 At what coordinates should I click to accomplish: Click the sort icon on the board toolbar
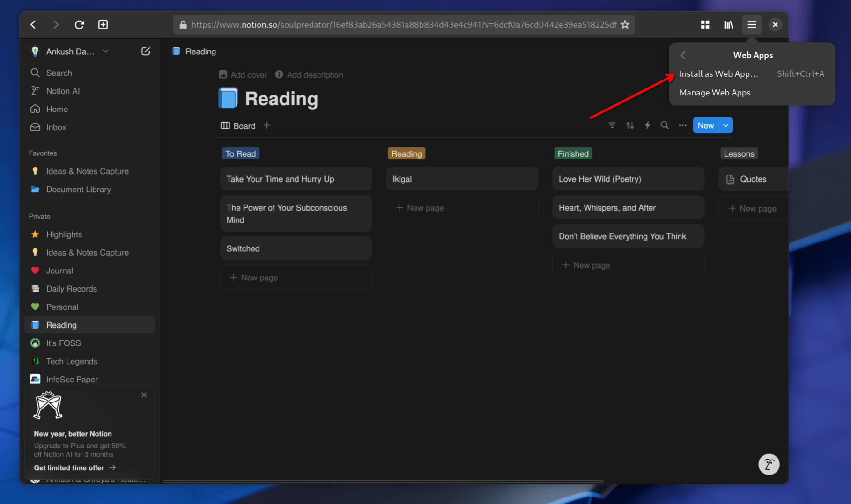point(630,125)
